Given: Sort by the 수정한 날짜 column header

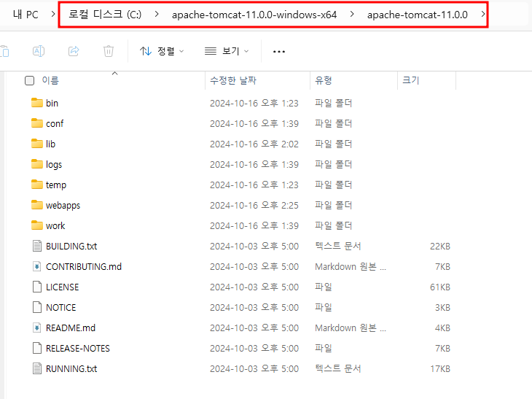Looking at the screenshot, I should [233, 80].
